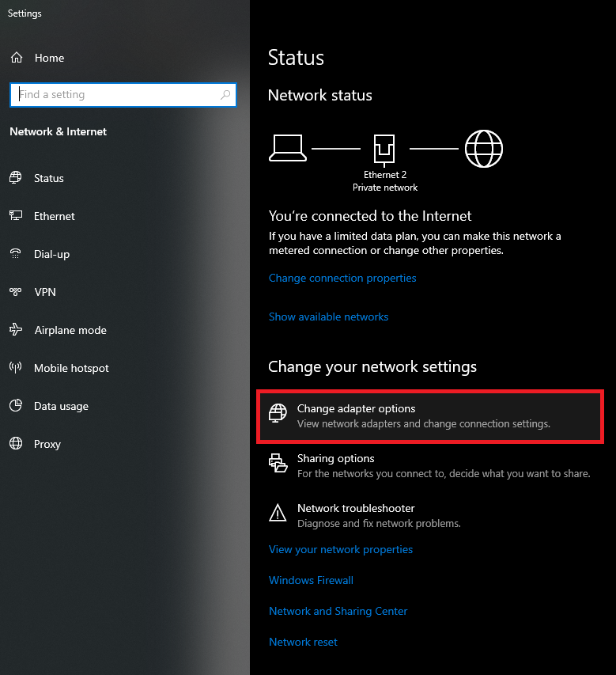
Task: Open View your network properties link
Action: point(341,550)
